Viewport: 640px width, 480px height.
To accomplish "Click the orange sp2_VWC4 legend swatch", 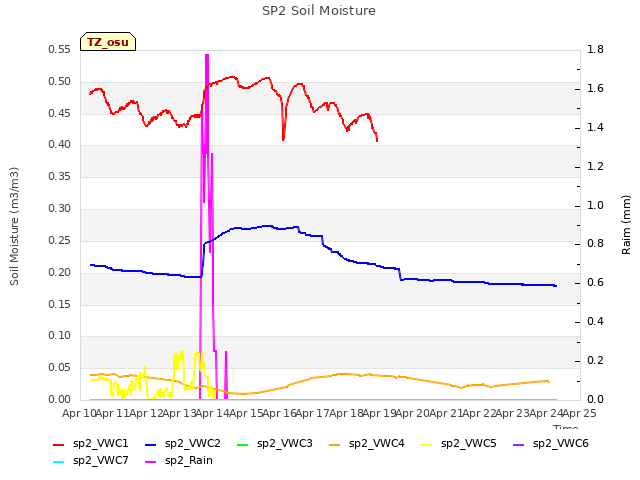I will [335, 444].
